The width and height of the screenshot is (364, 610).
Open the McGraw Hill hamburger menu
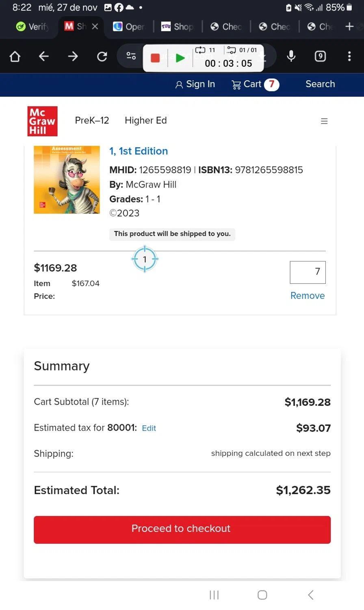(324, 121)
